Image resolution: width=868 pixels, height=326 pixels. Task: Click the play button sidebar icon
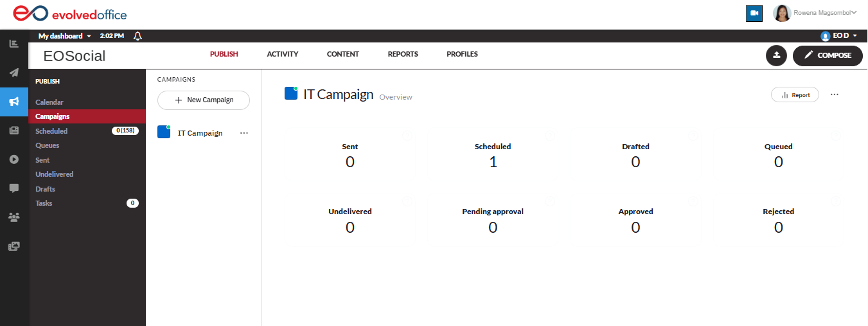pos(13,159)
